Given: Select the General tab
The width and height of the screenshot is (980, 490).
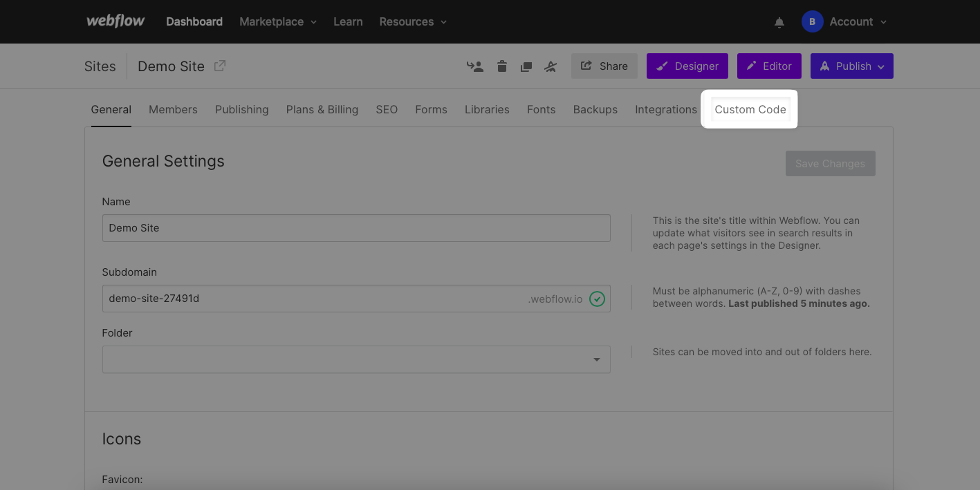Looking at the screenshot, I should tap(111, 109).
